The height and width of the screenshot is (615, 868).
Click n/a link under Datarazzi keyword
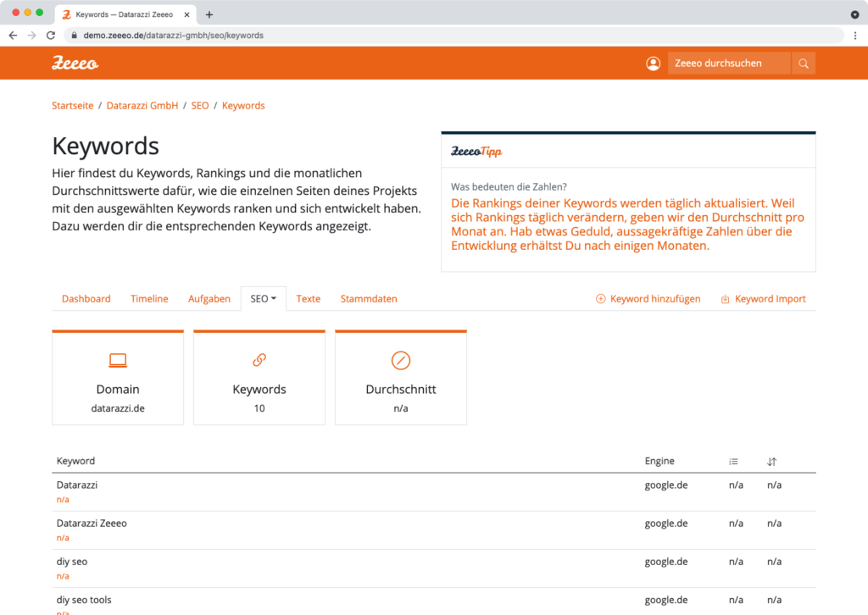pos(63,500)
